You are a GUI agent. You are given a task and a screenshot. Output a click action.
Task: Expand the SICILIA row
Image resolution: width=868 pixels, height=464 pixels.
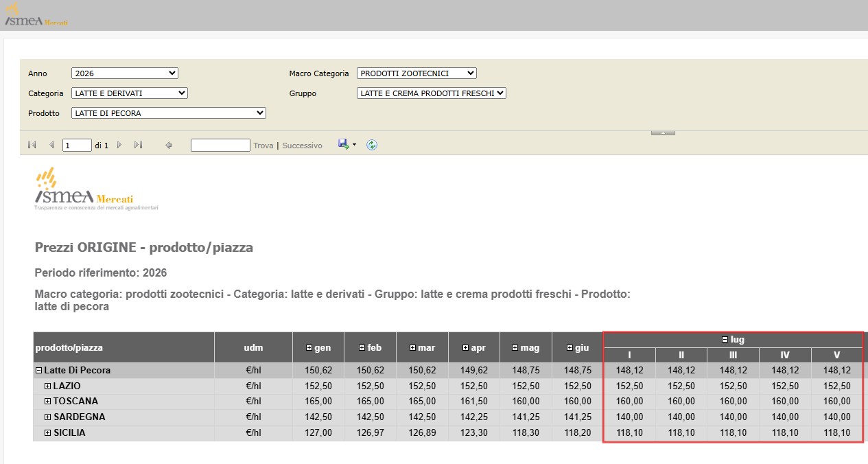pyautogui.click(x=48, y=433)
